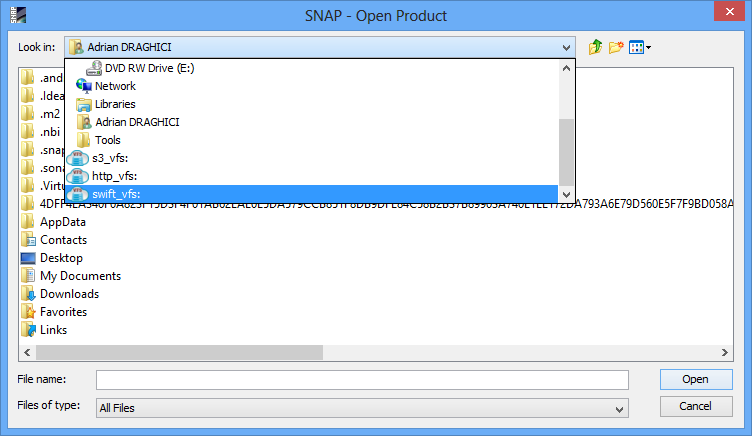Image resolution: width=752 pixels, height=436 pixels.
Task: Choose Network from the Look in list
Action: pyautogui.click(x=312, y=86)
